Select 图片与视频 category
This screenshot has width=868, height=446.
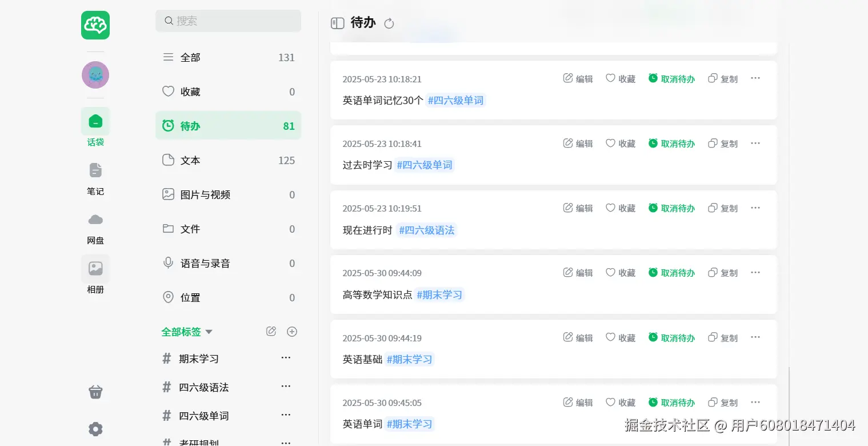[228, 194]
